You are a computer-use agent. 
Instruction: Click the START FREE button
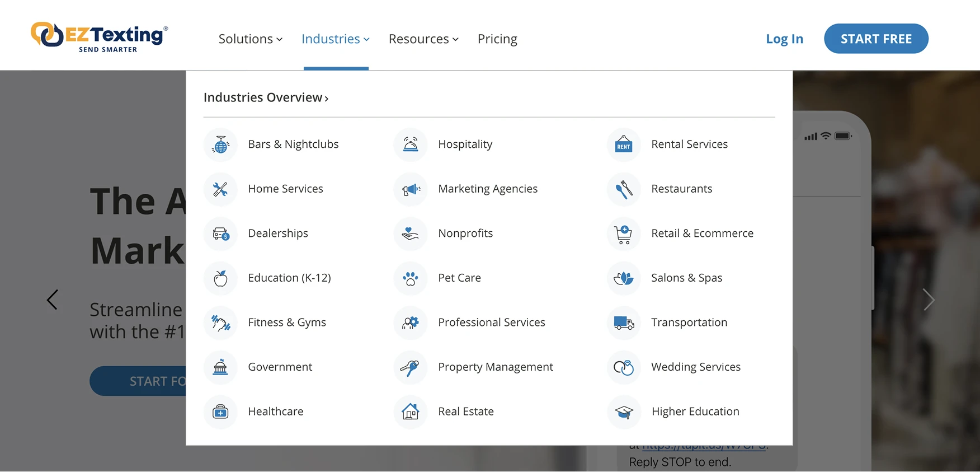coord(876,39)
